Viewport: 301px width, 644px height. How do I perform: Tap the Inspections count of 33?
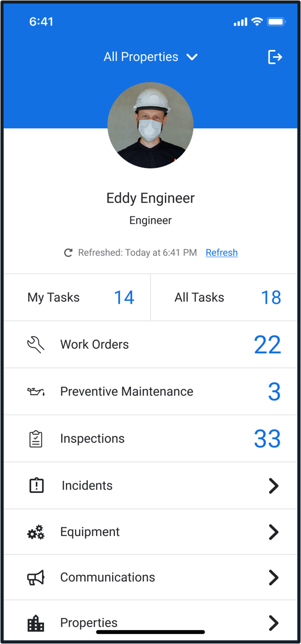coord(267,439)
